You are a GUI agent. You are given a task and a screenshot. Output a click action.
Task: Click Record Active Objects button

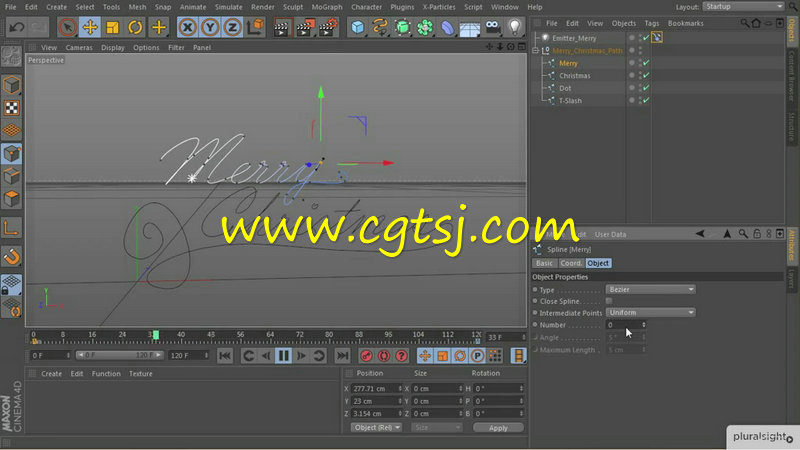click(366, 356)
